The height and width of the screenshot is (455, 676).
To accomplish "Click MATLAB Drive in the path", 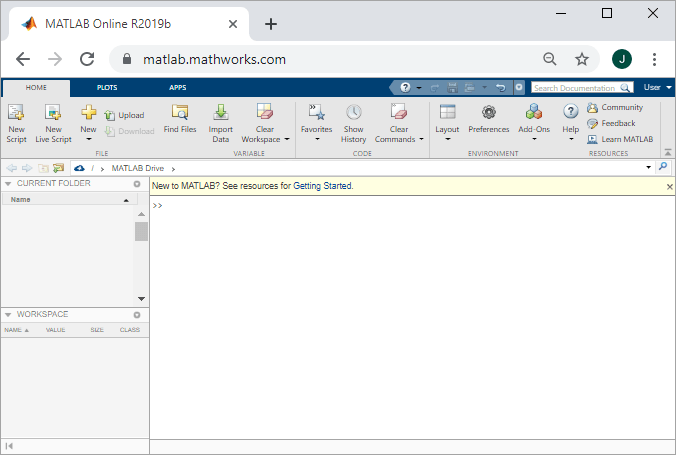I will coord(138,168).
